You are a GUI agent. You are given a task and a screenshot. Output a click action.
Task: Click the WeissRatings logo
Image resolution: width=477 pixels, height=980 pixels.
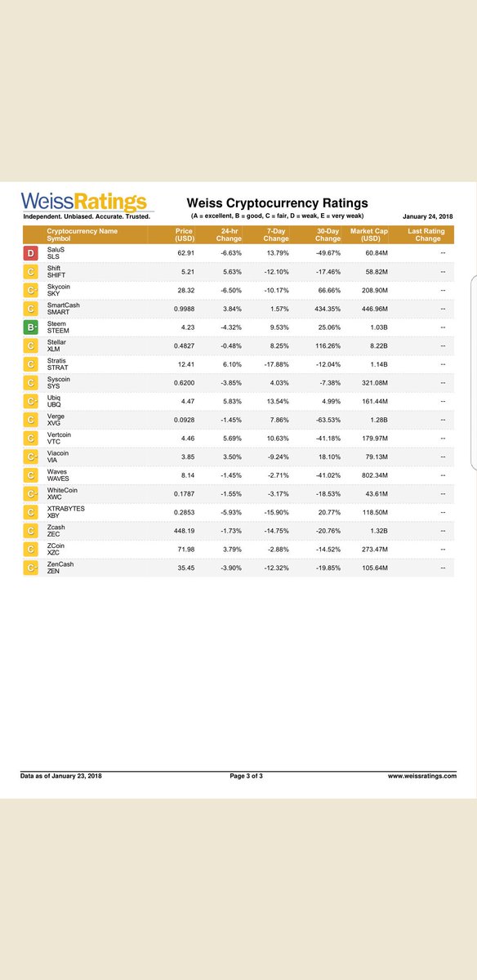tap(83, 202)
